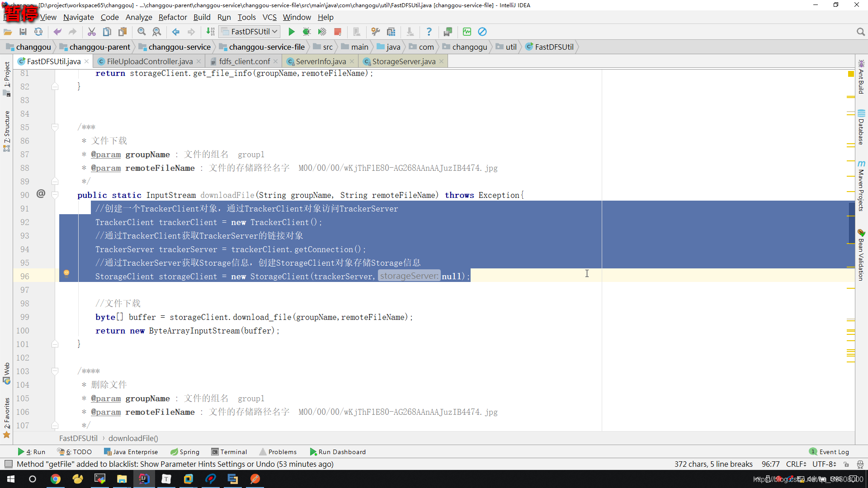
Task: Collapse the downloadFile method fold at line 90
Action: click(x=55, y=195)
